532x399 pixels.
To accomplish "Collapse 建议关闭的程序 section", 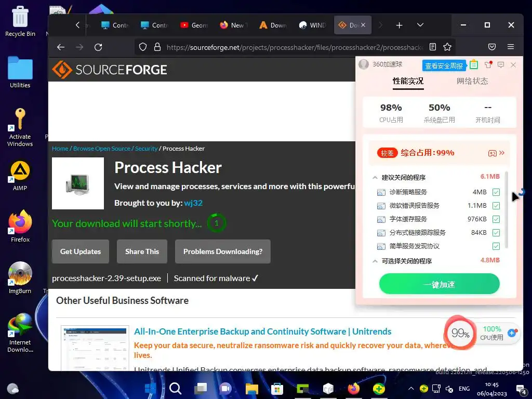I will tap(375, 178).
